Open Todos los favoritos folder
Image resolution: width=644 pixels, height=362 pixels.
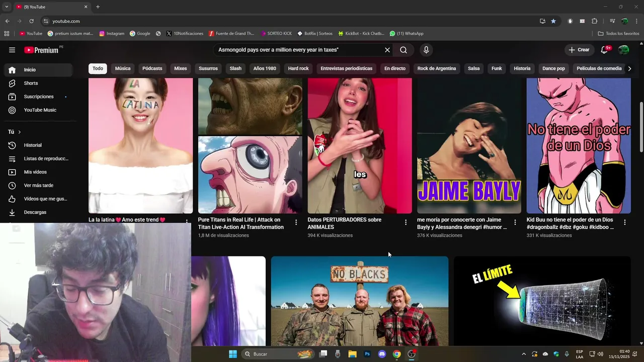618,34
